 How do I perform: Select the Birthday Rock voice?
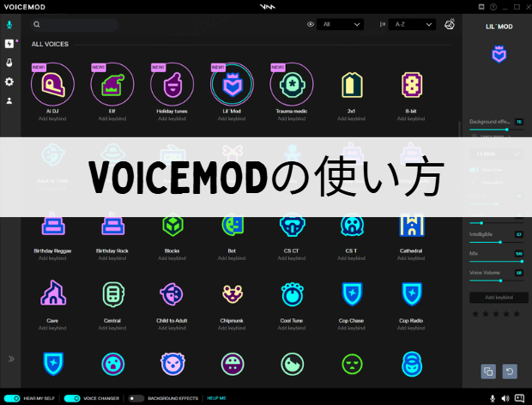click(112, 225)
